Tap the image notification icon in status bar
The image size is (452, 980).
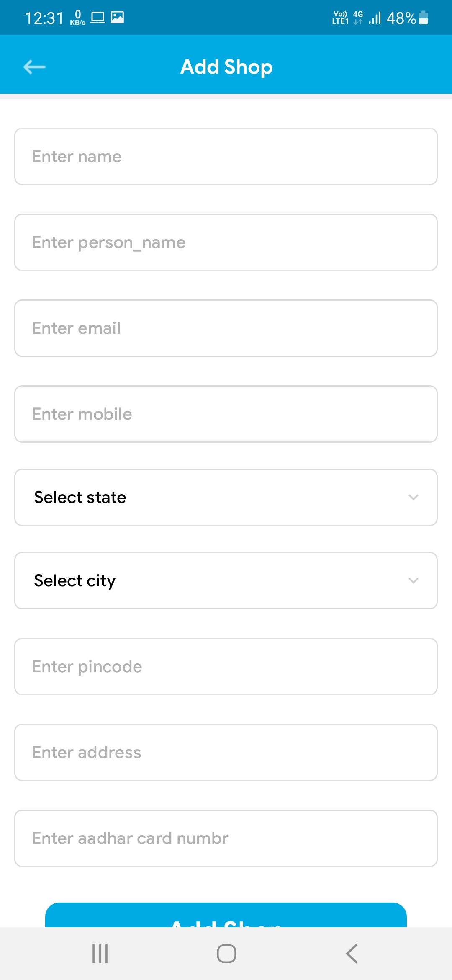117,17
